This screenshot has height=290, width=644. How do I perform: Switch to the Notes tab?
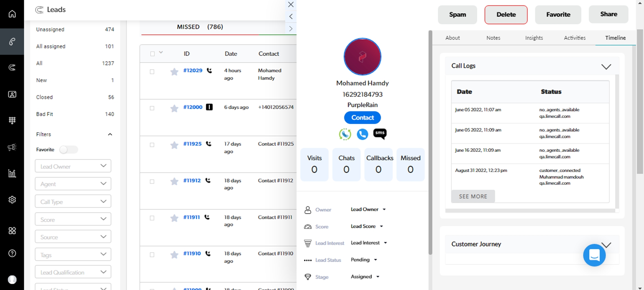point(493,38)
